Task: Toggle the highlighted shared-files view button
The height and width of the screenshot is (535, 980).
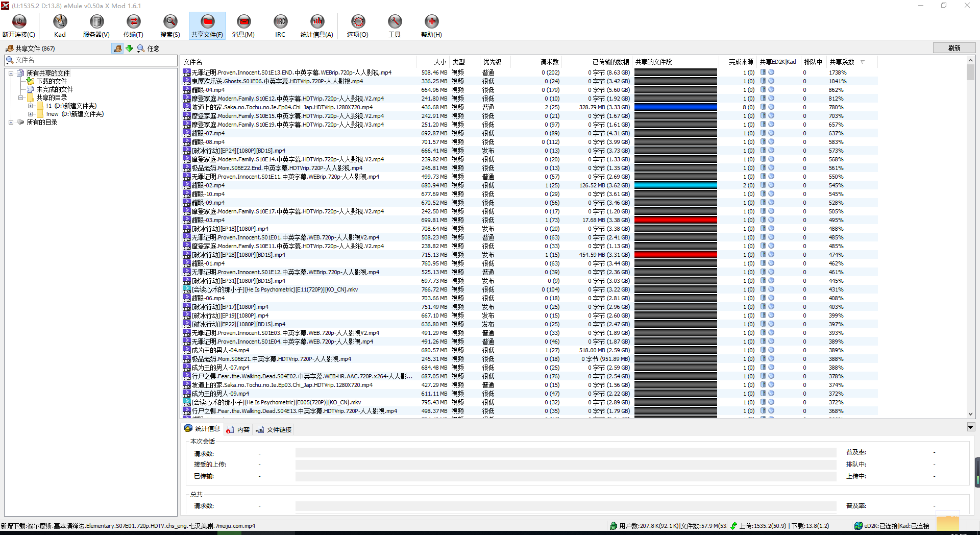Action: pos(117,48)
